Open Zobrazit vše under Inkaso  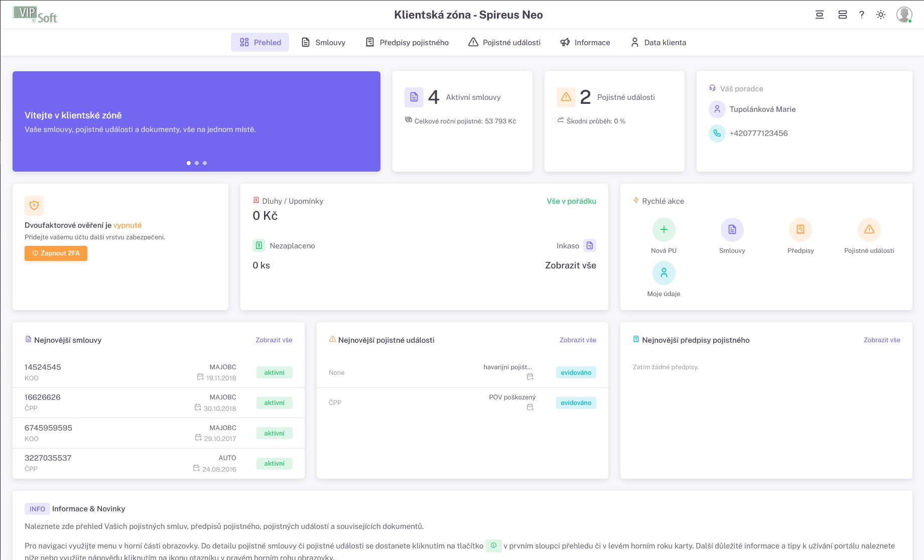tap(571, 265)
